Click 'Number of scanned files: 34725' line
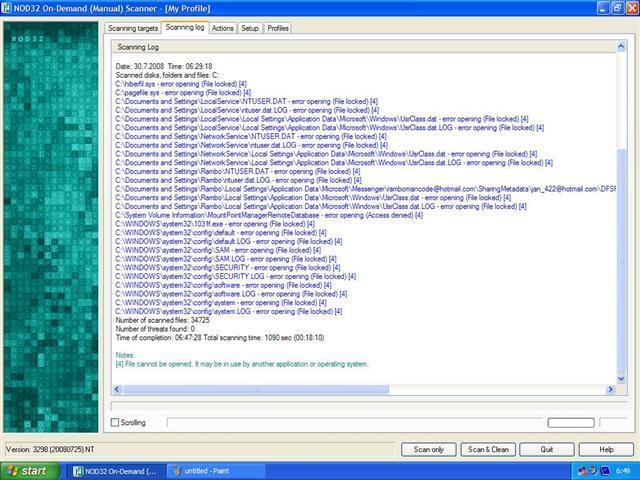 pyautogui.click(x=162, y=320)
